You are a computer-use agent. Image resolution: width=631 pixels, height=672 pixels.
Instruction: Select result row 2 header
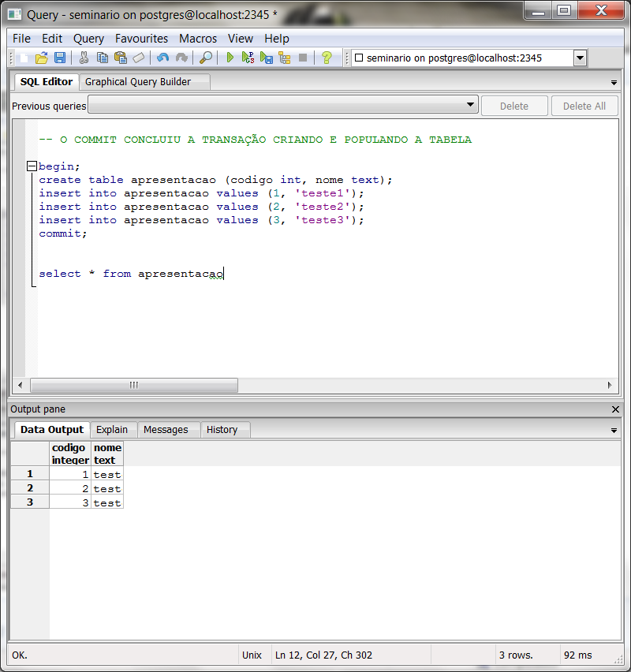(x=30, y=487)
